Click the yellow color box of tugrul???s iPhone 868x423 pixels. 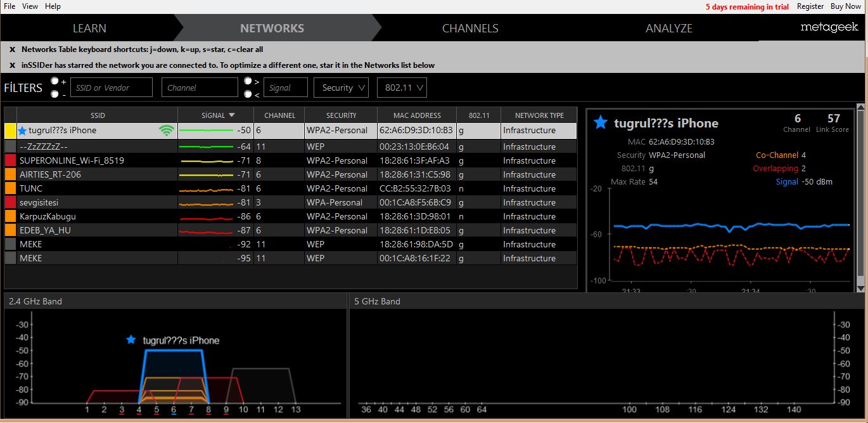click(x=10, y=131)
